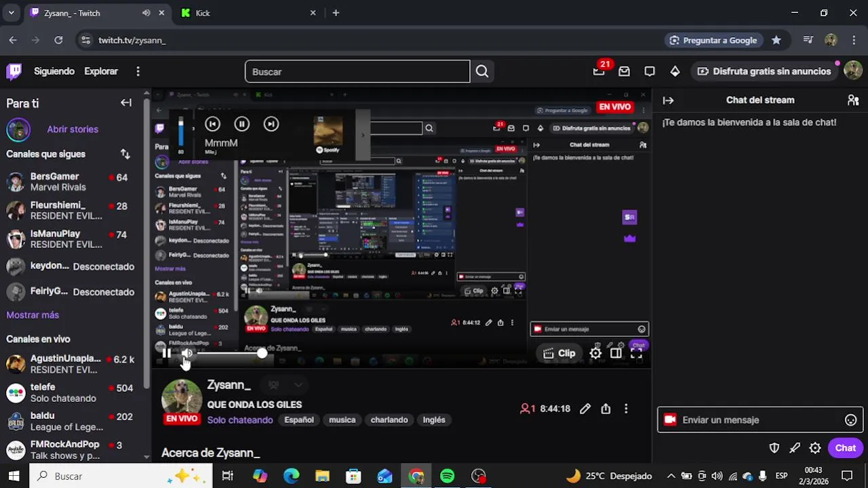The width and height of the screenshot is (868, 488).
Task: Open the vertical three-dot stream options
Action: coord(626,409)
